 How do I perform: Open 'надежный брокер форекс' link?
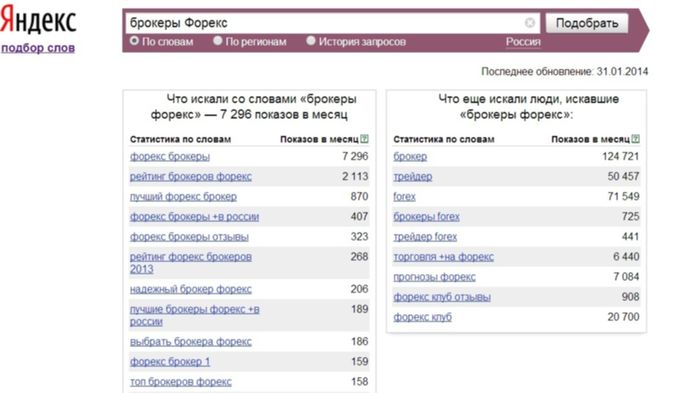click(191, 289)
